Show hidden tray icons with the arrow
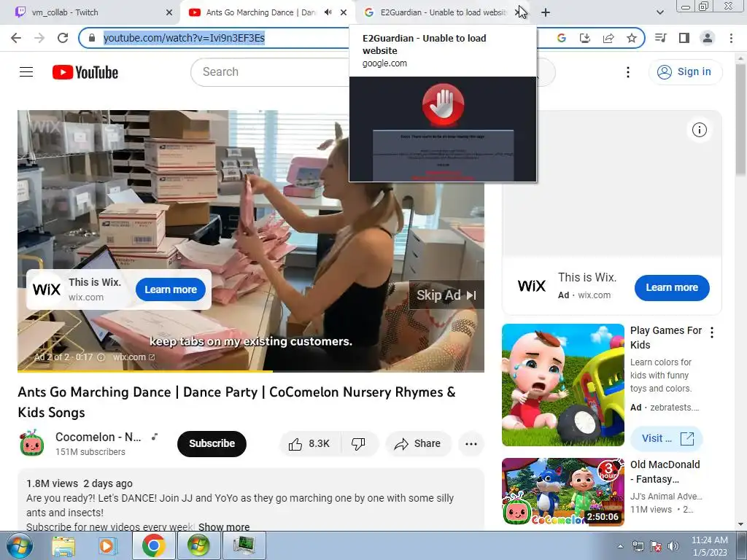Image resolution: width=747 pixels, height=560 pixels. tap(620, 546)
